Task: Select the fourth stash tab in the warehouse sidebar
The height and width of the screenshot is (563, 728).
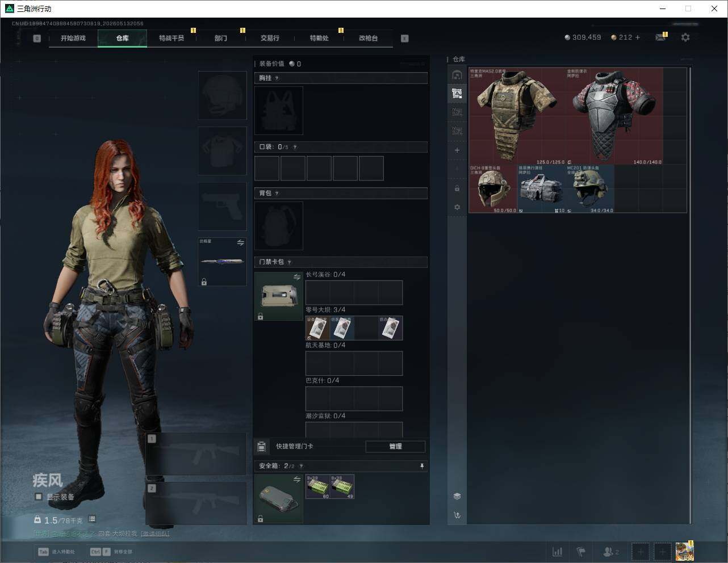Action: 457,131
